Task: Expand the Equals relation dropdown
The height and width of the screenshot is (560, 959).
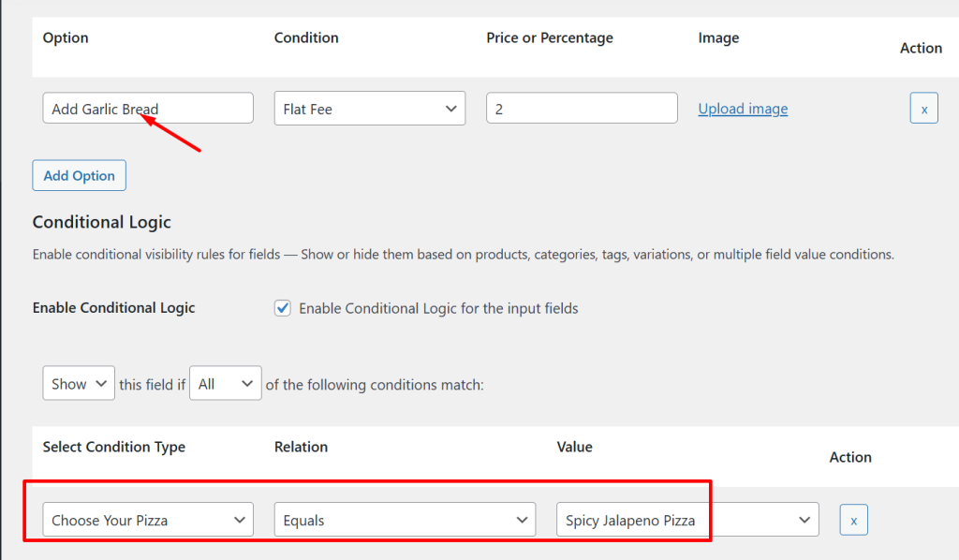Action: coord(404,520)
